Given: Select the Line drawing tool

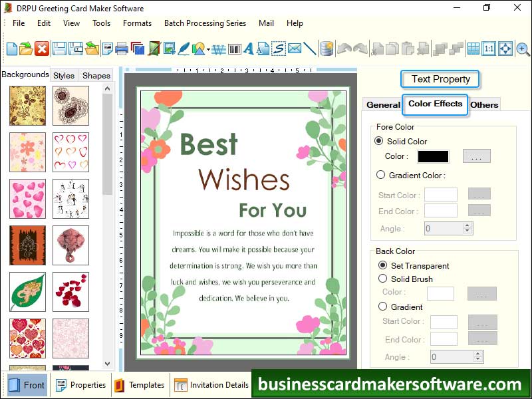Looking at the screenshot, I should tap(310, 49).
